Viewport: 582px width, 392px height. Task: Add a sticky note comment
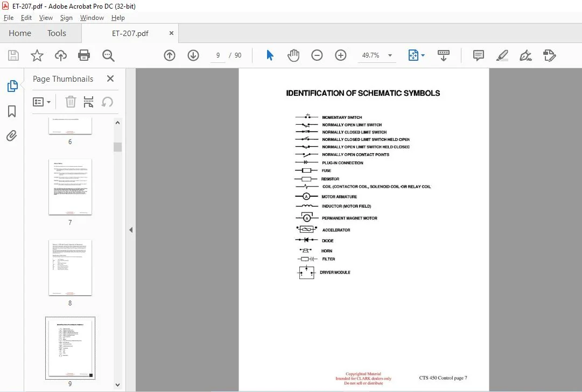[479, 55]
